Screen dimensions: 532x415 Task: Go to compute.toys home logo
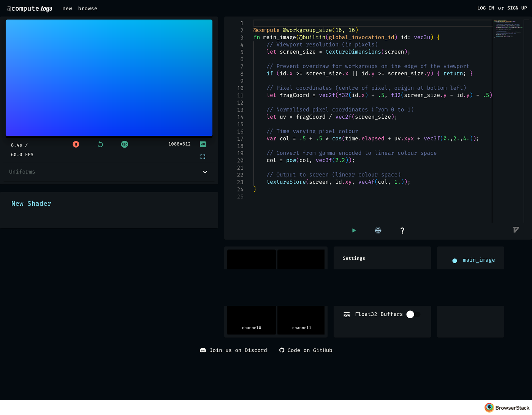[x=30, y=8]
